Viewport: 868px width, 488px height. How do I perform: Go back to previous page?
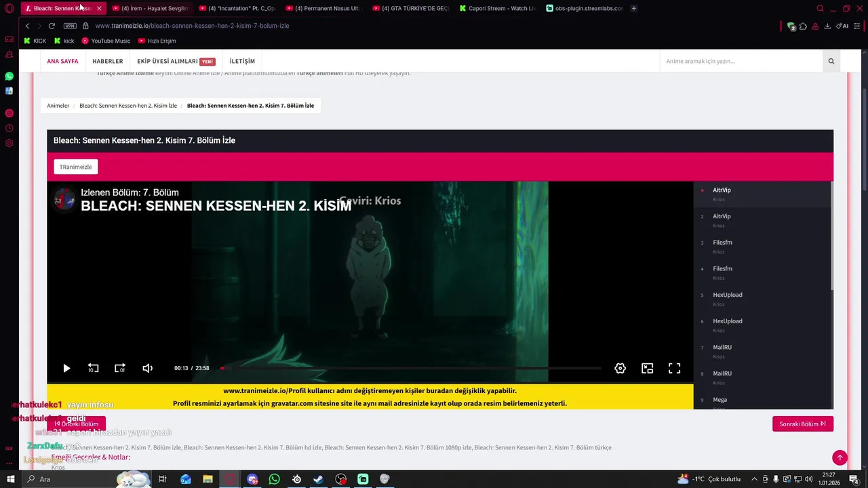point(27,26)
